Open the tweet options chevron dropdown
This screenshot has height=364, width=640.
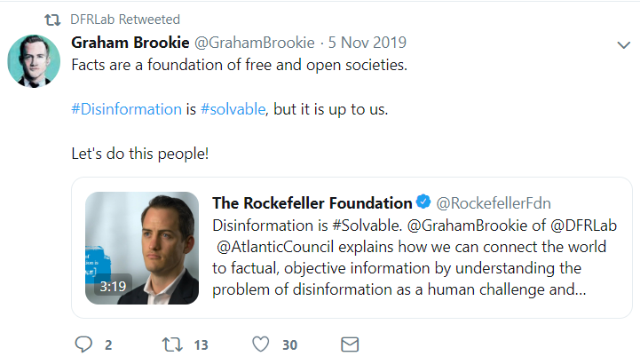(x=623, y=44)
